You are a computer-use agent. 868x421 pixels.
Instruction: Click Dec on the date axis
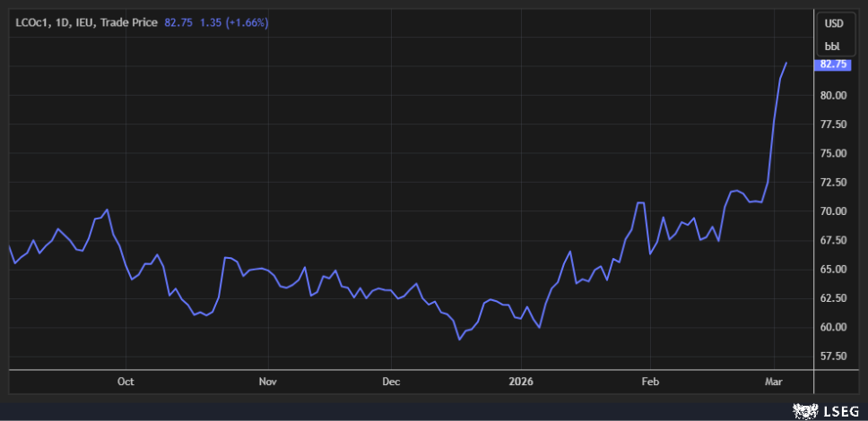[x=391, y=382]
